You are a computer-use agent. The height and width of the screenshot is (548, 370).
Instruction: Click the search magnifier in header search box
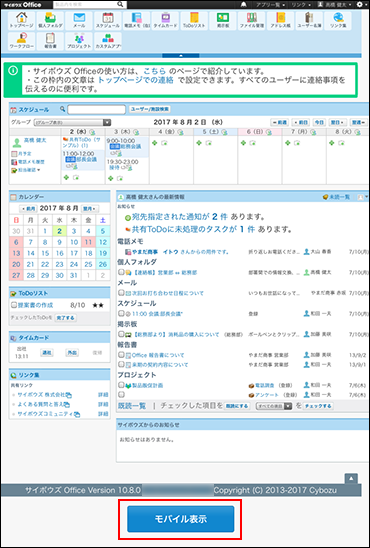click(x=120, y=4)
